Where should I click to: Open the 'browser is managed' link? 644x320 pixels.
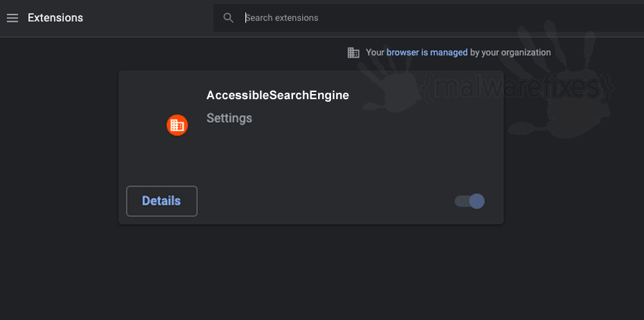point(427,53)
